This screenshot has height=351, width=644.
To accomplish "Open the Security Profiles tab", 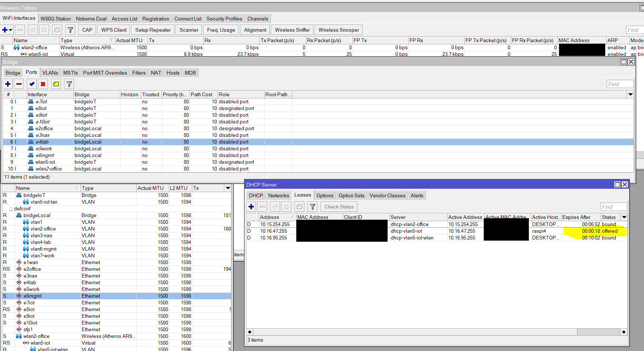I will (224, 19).
